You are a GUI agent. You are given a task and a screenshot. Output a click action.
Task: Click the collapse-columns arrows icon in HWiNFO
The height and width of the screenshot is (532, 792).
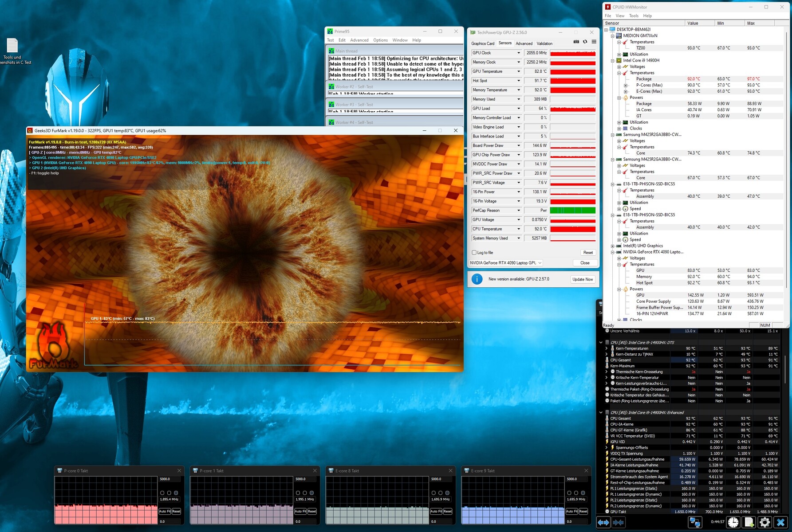tap(618, 523)
